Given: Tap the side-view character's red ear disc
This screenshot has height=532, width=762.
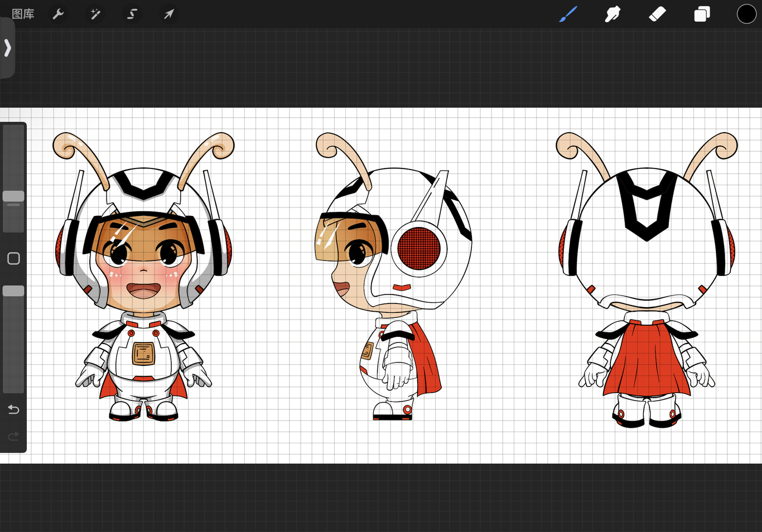Looking at the screenshot, I should click(x=419, y=248).
